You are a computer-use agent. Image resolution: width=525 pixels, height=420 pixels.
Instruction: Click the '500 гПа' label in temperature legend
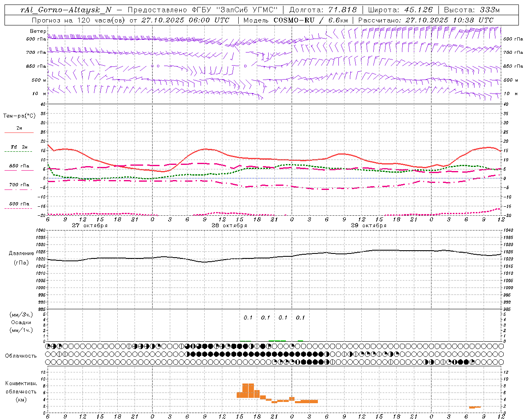(x=19, y=204)
